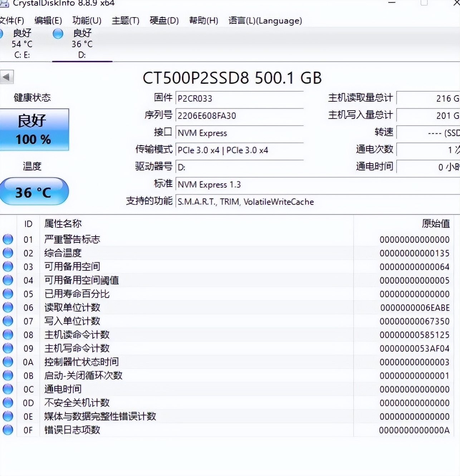460x476 pixels.
Task: Select raw value 00000000000064 of 可用备用空间
Action: coord(415,267)
